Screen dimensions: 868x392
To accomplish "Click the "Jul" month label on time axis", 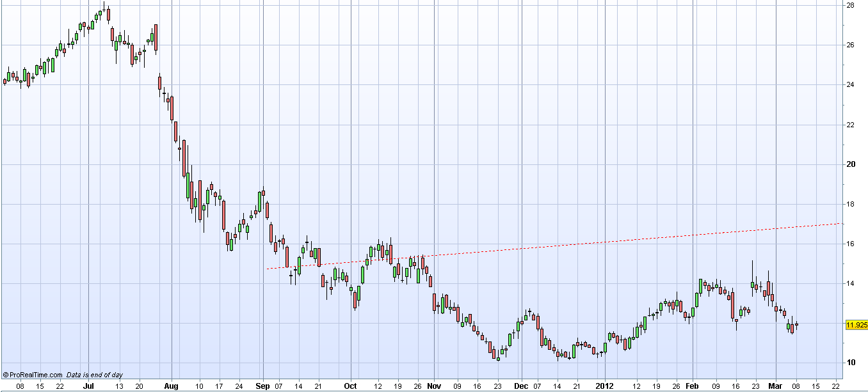I will click(x=88, y=386).
